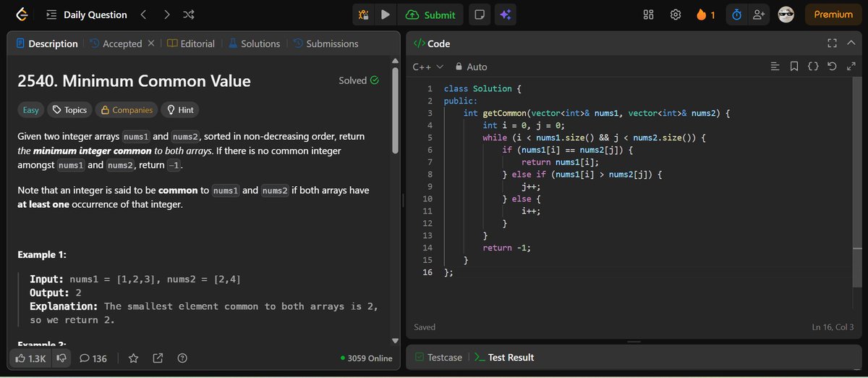Show the Topics tag
868x378 pixels.
pyautogui.click(x=69, y=110)
